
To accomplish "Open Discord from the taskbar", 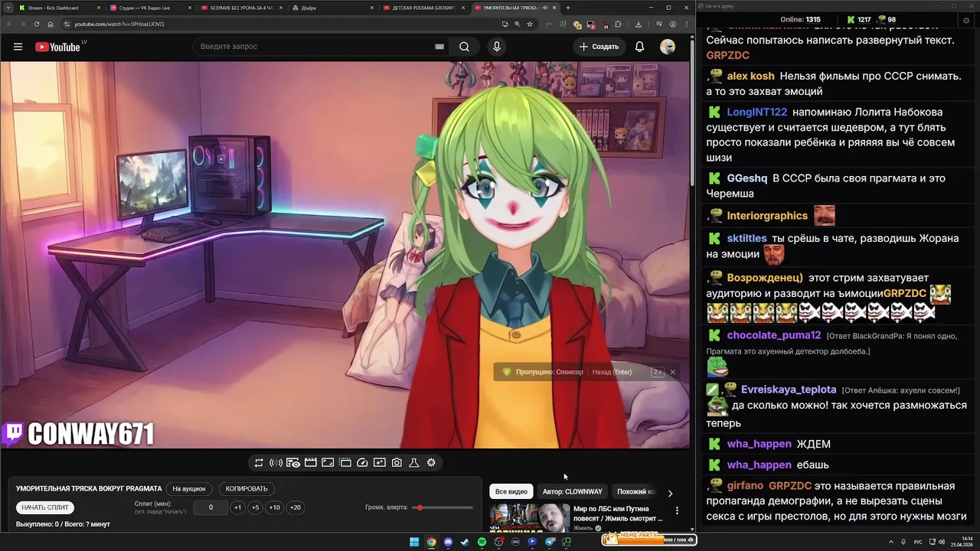I will pos(448,542).
